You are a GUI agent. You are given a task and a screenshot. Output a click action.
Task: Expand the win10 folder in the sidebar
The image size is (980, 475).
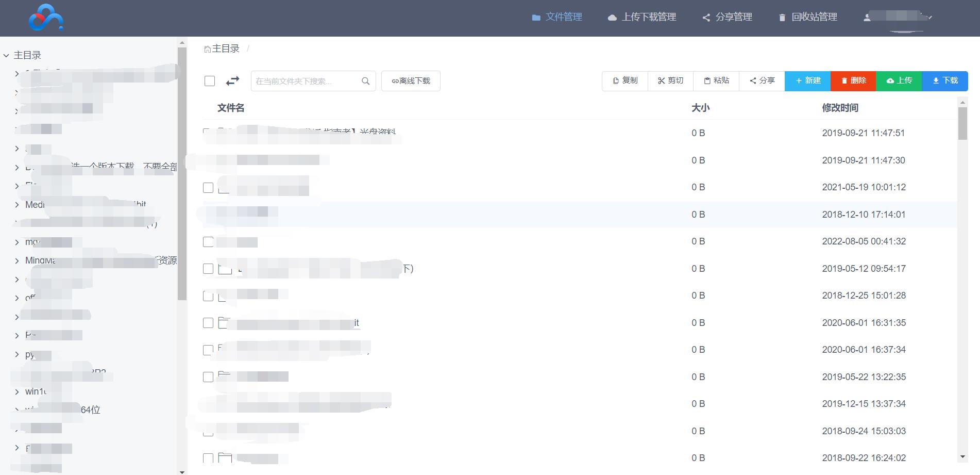(17, 391)
